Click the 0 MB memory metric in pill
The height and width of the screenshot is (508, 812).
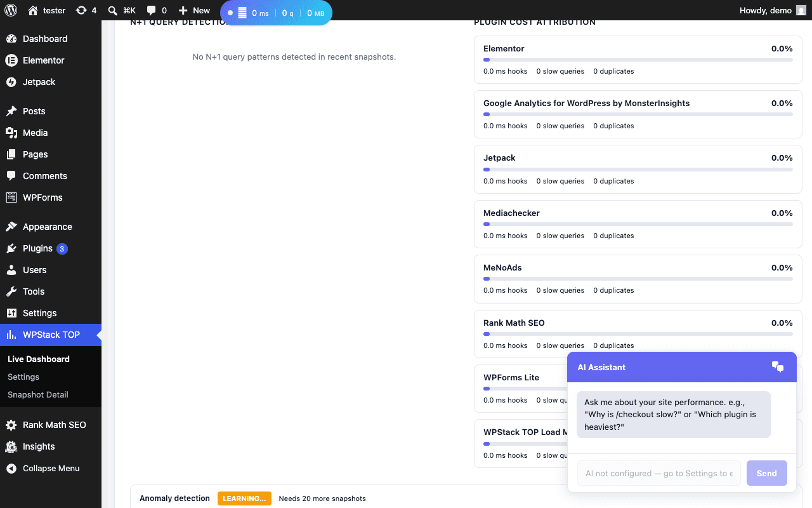point(315,13)
